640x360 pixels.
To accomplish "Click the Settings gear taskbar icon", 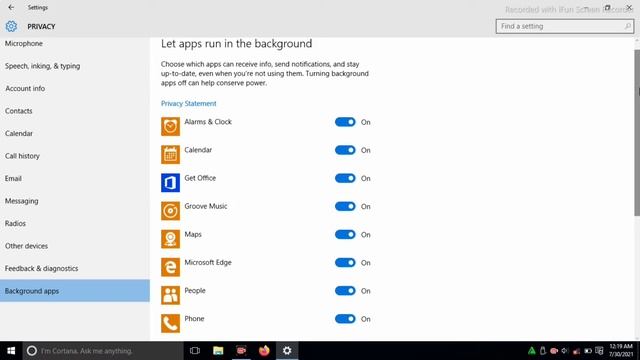I will (x=287, y=351).
